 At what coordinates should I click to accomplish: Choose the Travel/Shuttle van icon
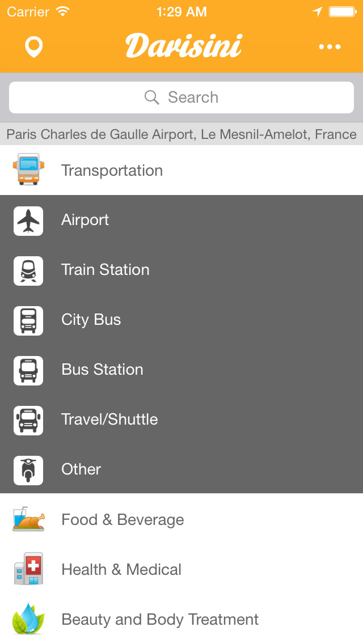28,420
